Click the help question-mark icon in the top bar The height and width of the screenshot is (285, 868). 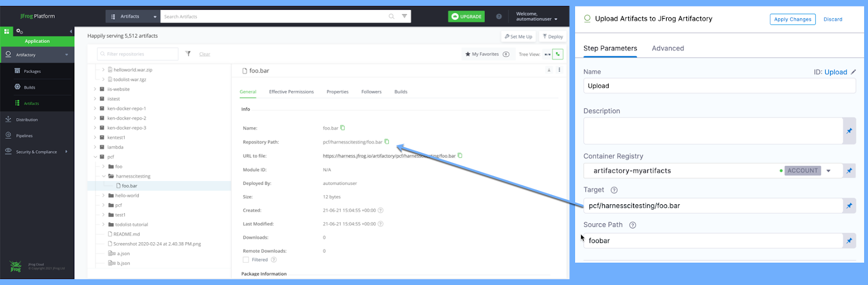[499, 17]
